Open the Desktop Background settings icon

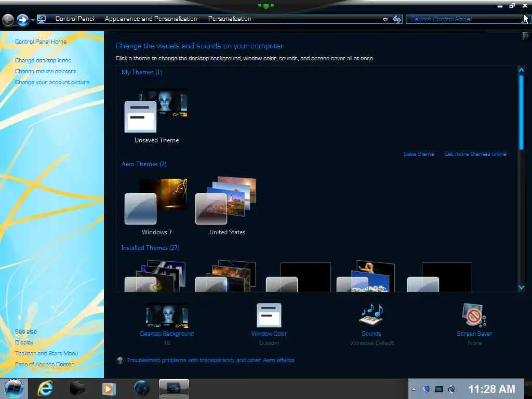(167, 315)
